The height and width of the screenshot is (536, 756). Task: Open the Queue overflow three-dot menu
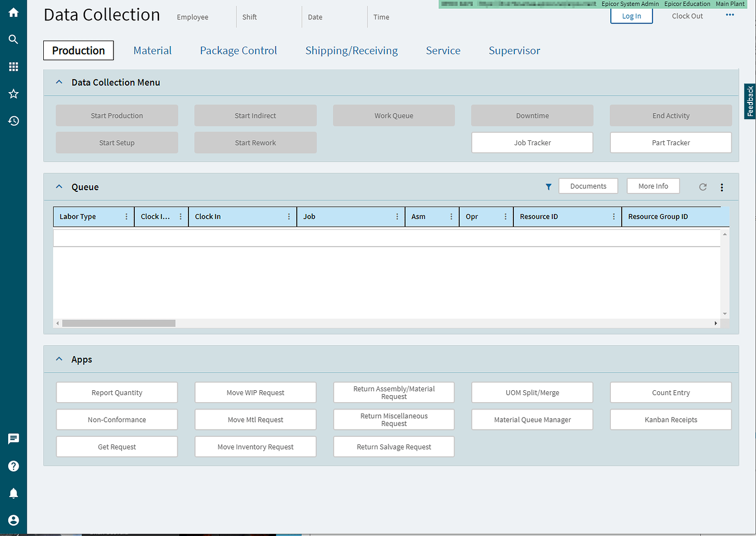click(x=722, y=187)
